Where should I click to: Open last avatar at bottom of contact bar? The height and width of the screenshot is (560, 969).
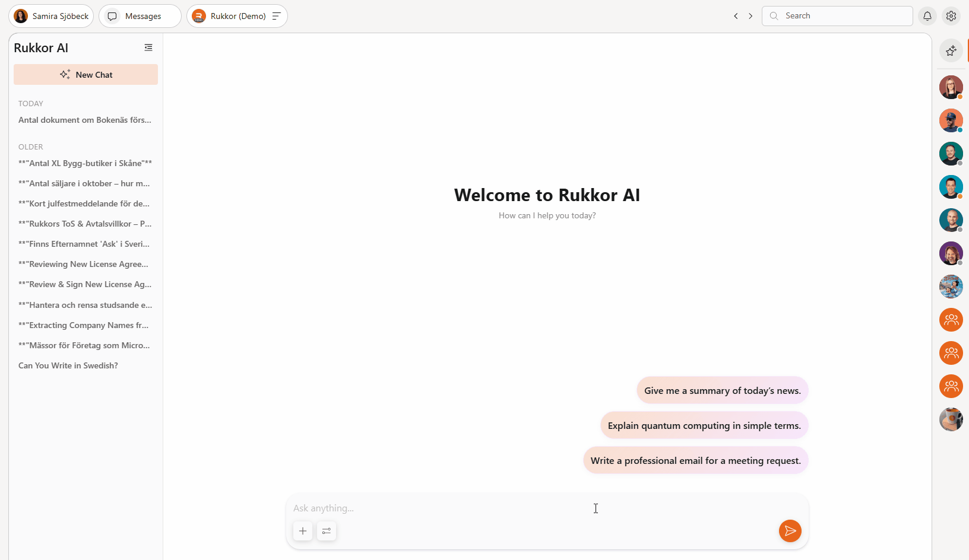point(951,419)
